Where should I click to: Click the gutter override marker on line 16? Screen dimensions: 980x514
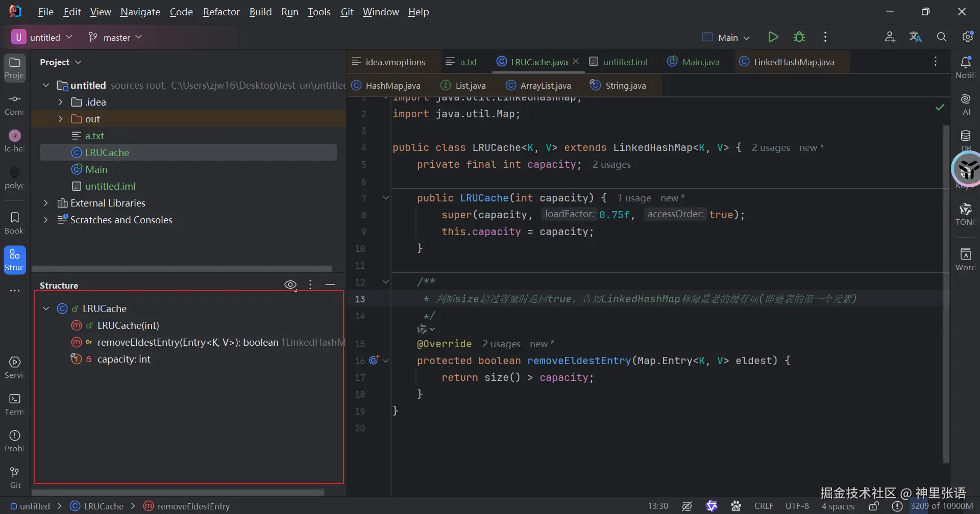point(374,361)
